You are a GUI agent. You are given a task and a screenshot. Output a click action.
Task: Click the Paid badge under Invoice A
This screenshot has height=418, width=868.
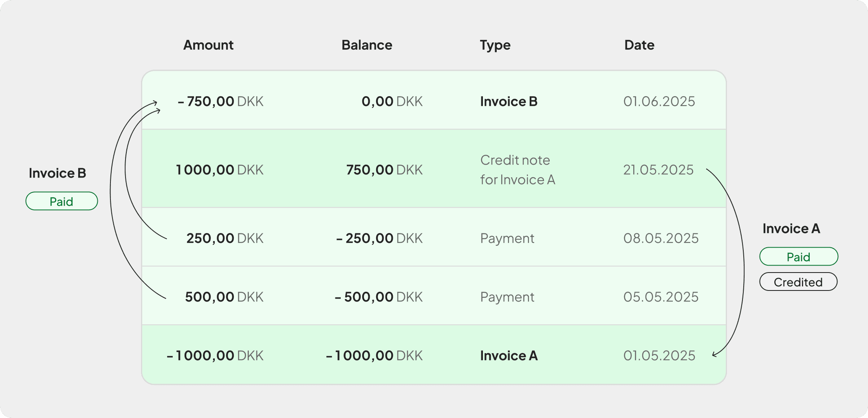coord(798,257)
